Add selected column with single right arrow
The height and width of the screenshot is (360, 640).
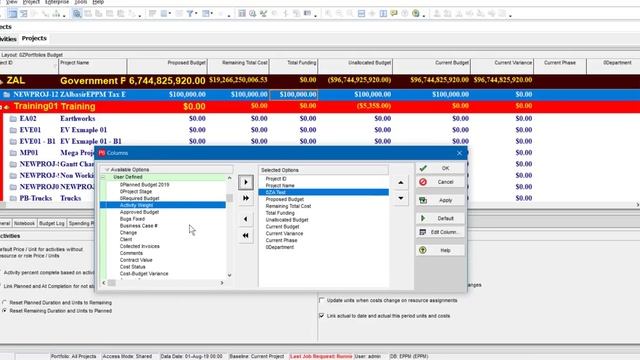246,182
